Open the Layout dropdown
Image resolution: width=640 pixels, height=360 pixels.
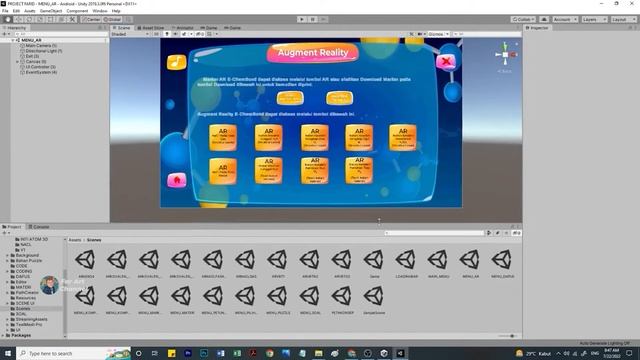click(x=623, y=19)
